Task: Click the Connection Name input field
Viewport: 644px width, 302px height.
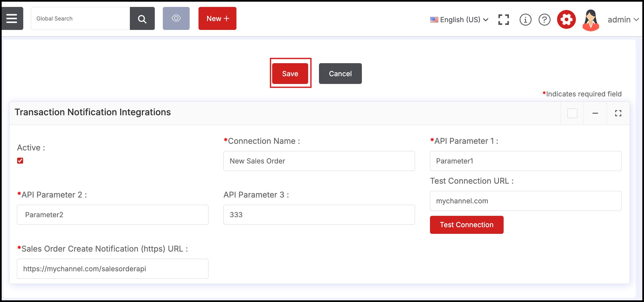Action: click(x=319, y=161)
